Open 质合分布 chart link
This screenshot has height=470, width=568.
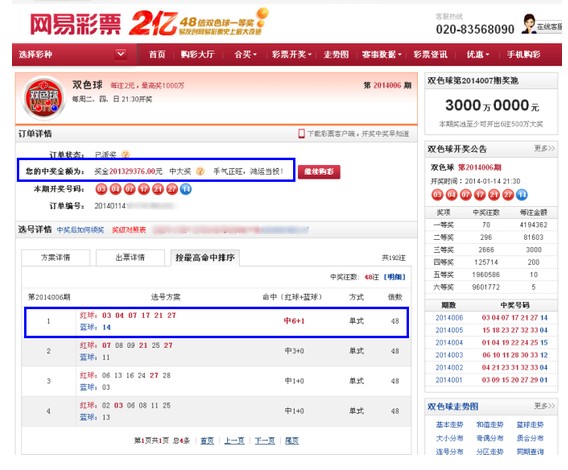(x=530, y=438)
